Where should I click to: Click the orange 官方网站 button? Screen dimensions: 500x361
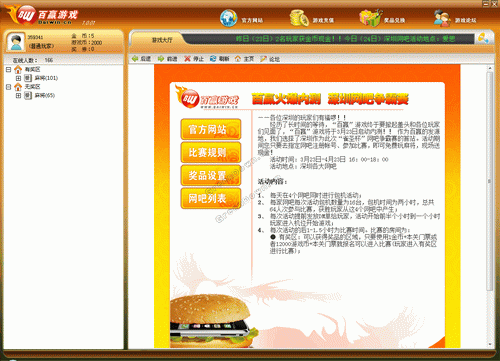(x=211, y=129)
